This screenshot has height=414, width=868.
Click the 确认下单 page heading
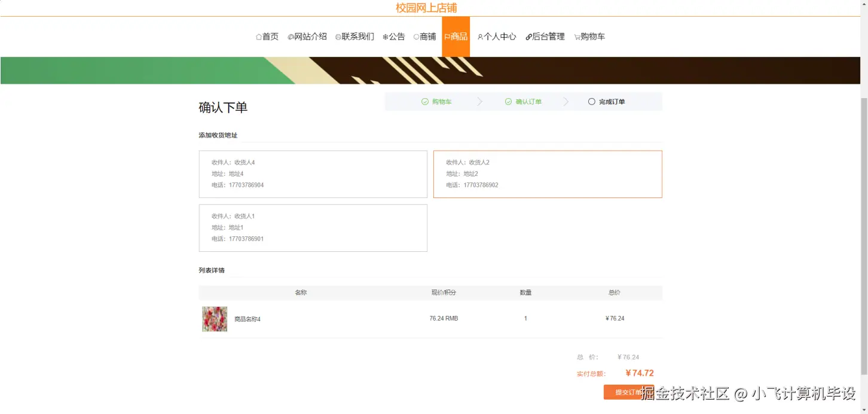pos(223,108)
